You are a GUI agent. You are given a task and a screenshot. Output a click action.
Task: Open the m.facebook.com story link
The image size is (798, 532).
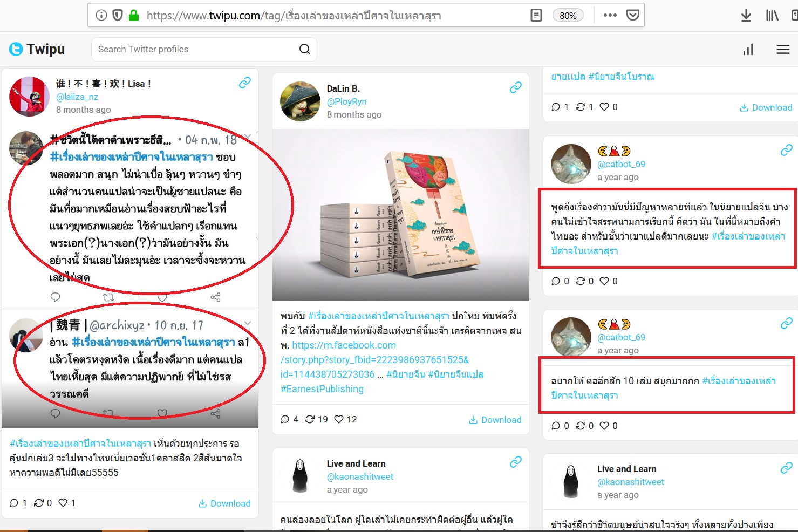374,359
